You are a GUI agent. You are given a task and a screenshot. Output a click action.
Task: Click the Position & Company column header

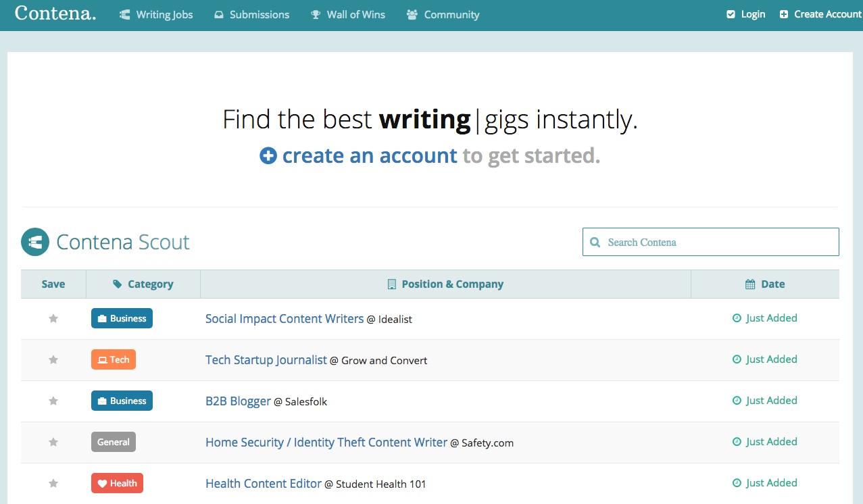point(445,284)
